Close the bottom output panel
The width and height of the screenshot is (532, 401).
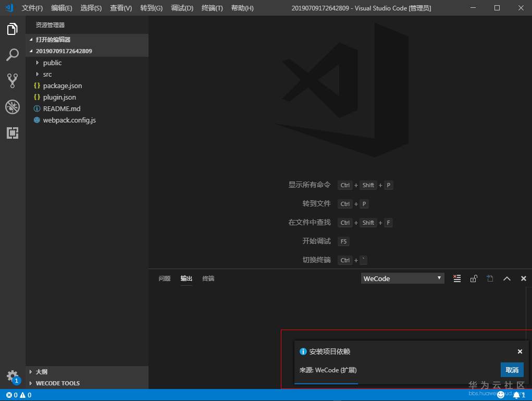pos(524,278)
